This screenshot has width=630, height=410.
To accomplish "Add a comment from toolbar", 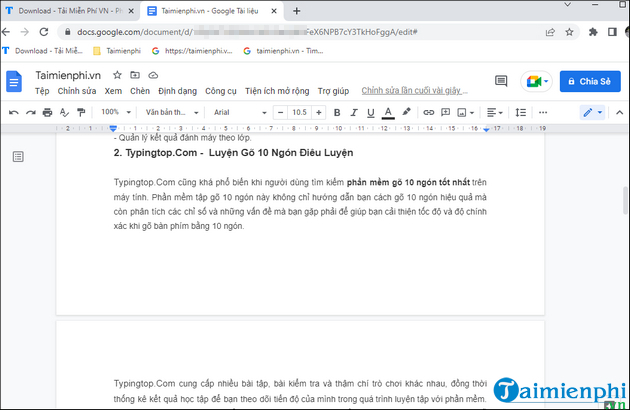I will click(446, 113).
